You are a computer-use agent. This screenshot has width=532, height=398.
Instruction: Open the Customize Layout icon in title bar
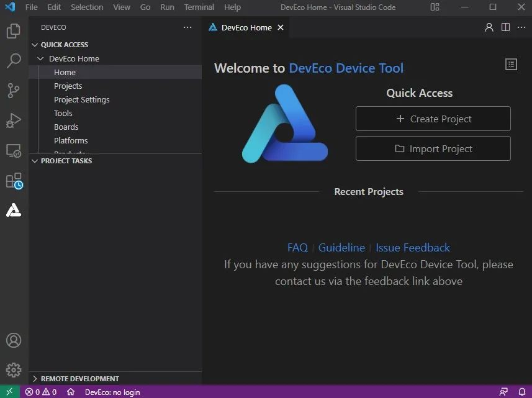435,7
